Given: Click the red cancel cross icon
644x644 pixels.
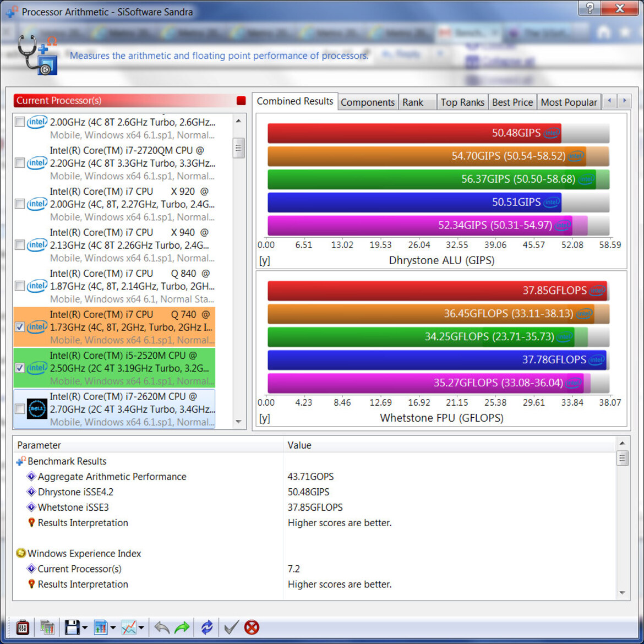Looking at the screenshot, I should coord(252,627).
